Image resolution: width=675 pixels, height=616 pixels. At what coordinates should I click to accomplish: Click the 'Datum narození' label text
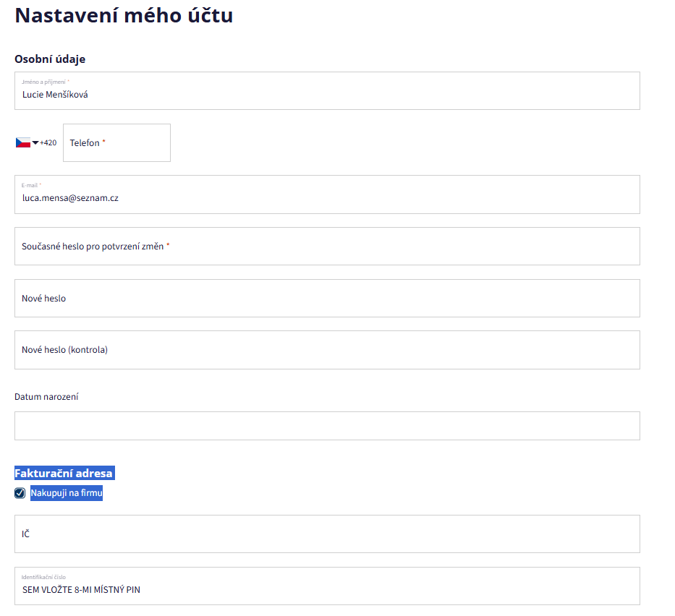click(x=46, y=397)
